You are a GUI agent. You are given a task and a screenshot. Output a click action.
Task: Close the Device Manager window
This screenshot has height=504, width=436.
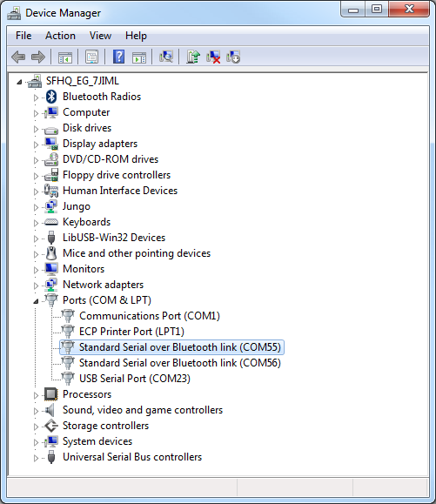409,10
